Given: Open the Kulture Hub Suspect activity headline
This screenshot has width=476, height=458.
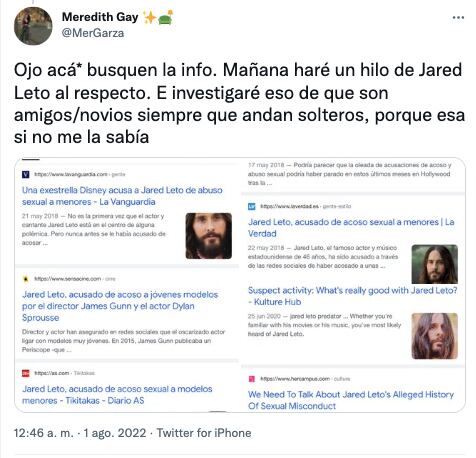Looking at the screenshot, I should [x=353, y=296].
